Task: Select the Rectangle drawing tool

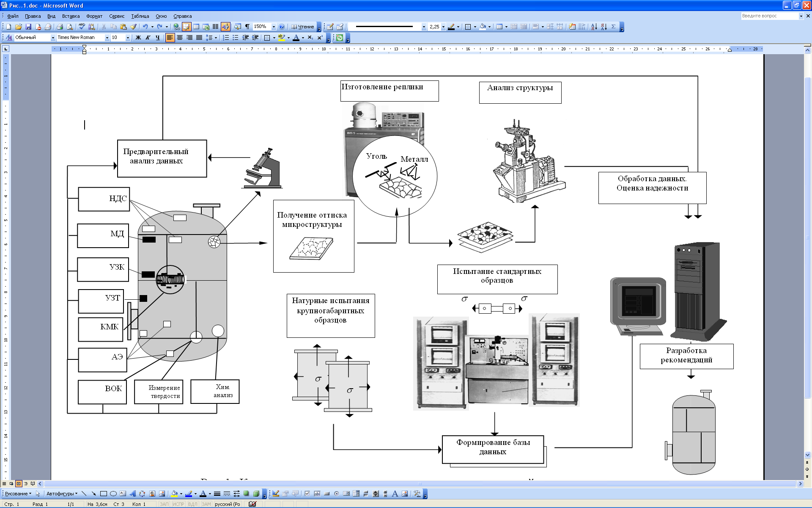Action: (x=104, y=494)
